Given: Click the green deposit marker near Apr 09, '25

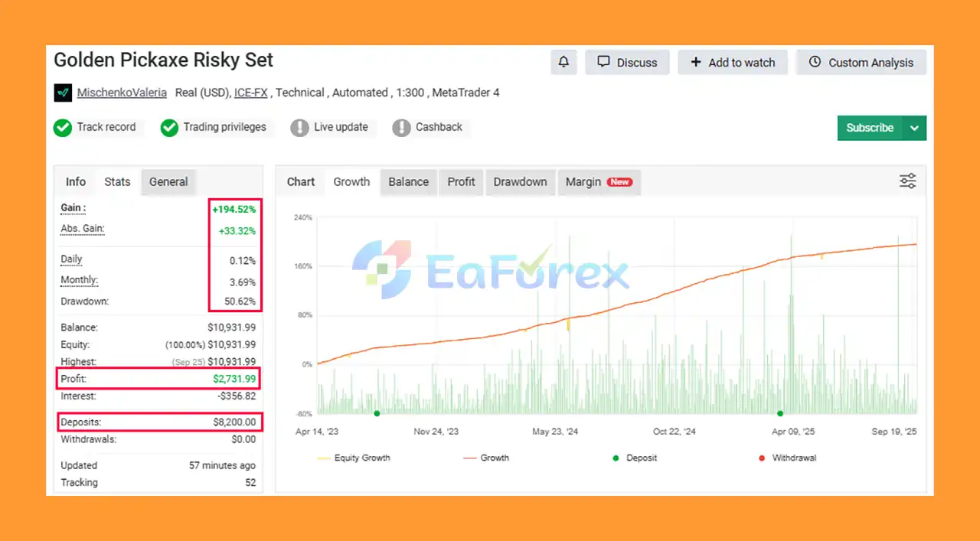Looking at the screenshot, I should tap(780, 413).
